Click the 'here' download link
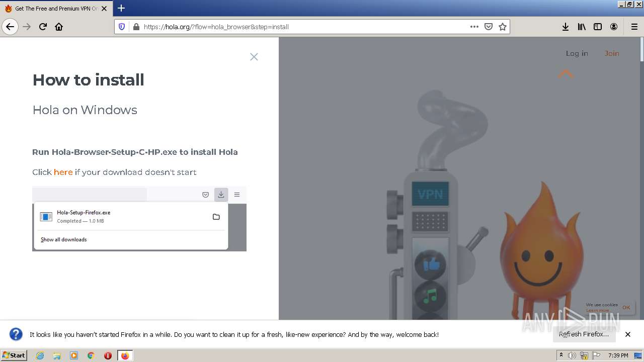The width and height of the screenshot is (644, 362). tap(63, 172)
